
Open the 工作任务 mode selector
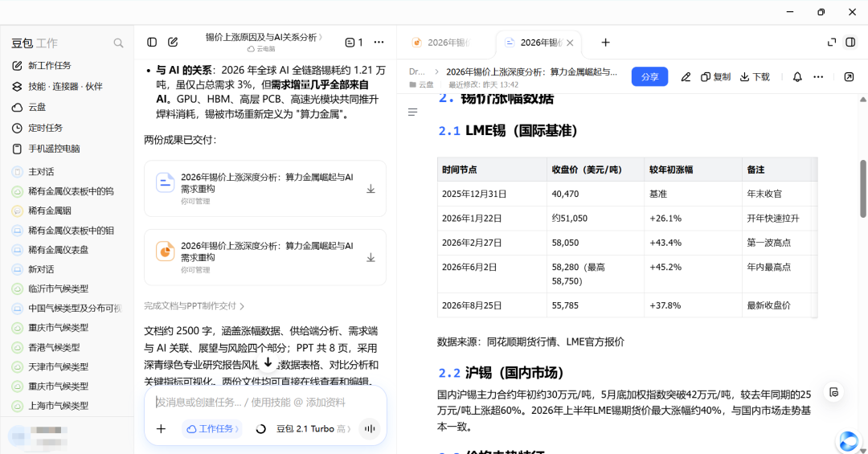[212, 428]
